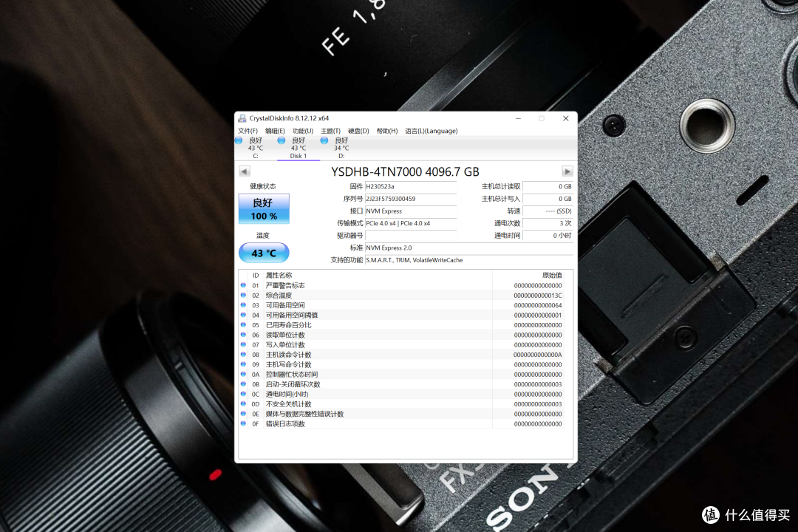
Task: Select status dot of row 03 可用备用空间
Action: click(x=243, y=305)
